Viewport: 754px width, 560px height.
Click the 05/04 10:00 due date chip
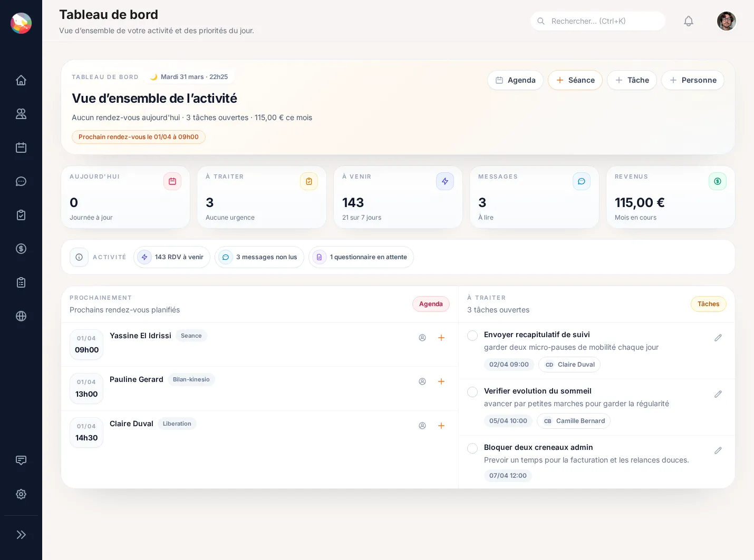508,421
